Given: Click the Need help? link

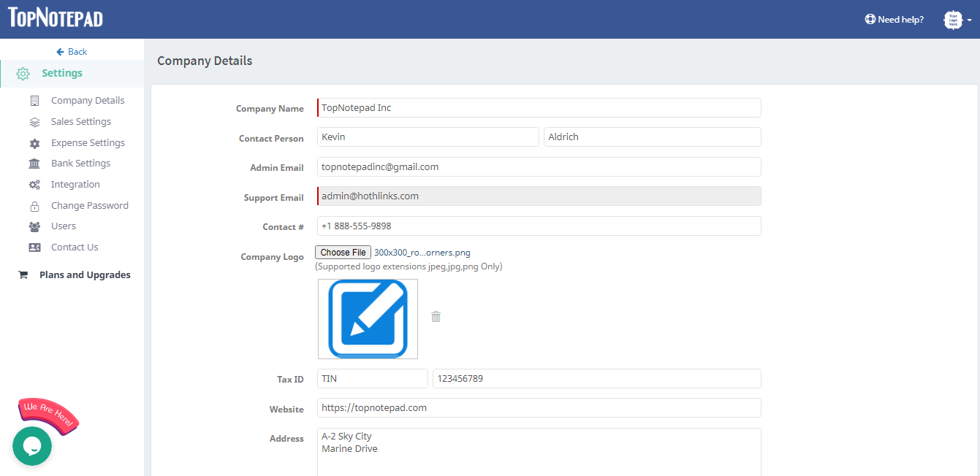Looking at the screenshot, I should (900, 20).
